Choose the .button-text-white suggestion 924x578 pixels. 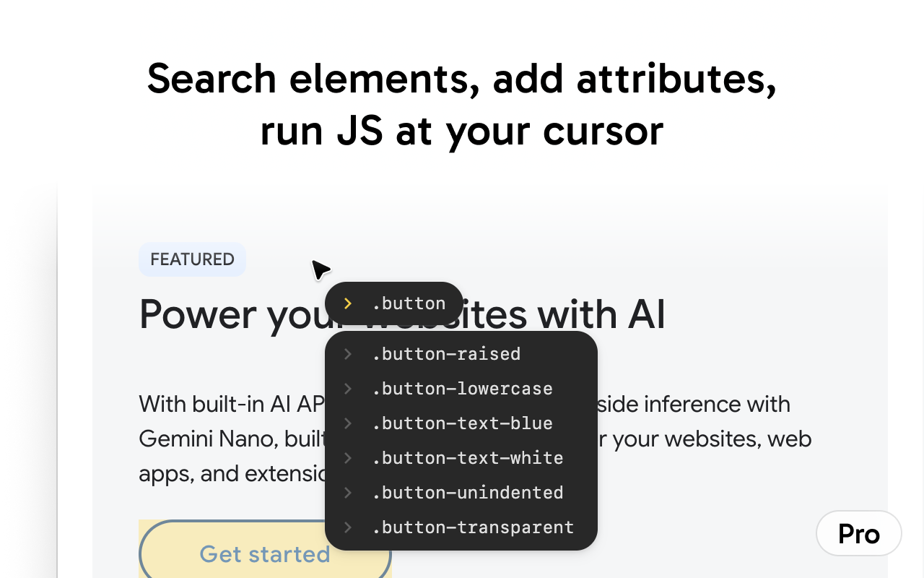click(x=461, y=458)
